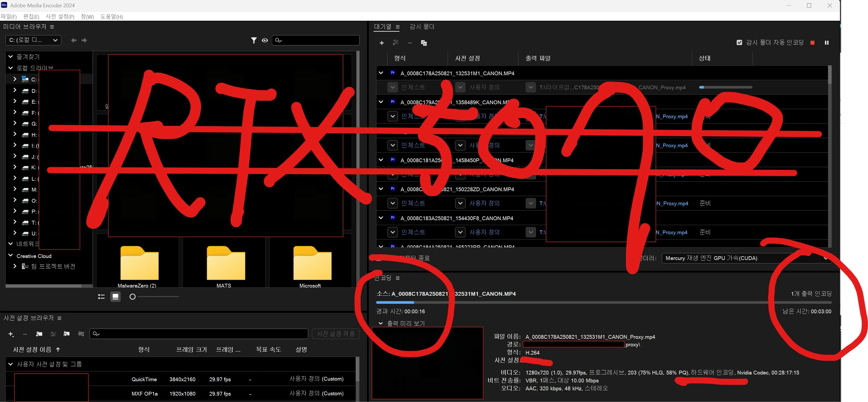Screen dimensions: 868x402
Task: Switch media browser to list view
Action: pos(101,297)
